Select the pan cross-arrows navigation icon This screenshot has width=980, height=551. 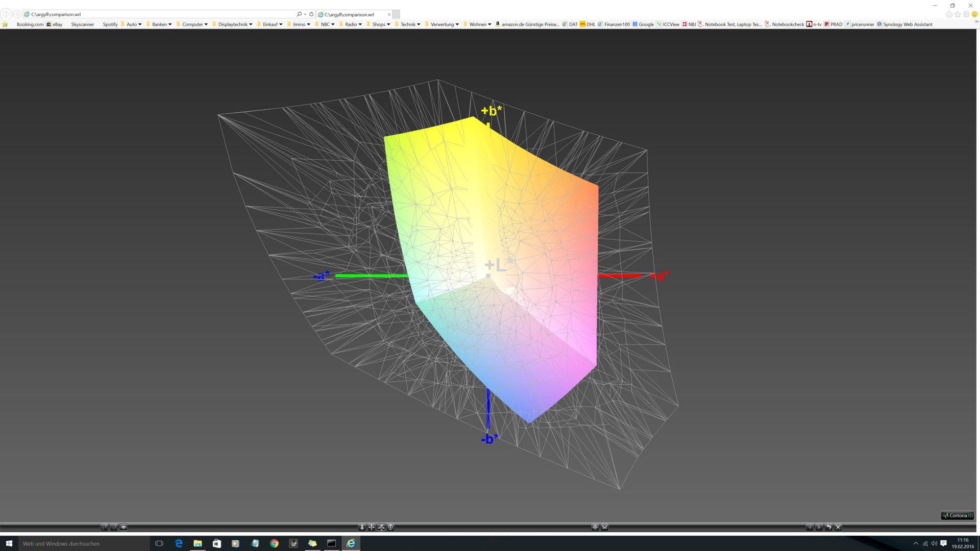point(372,528)
